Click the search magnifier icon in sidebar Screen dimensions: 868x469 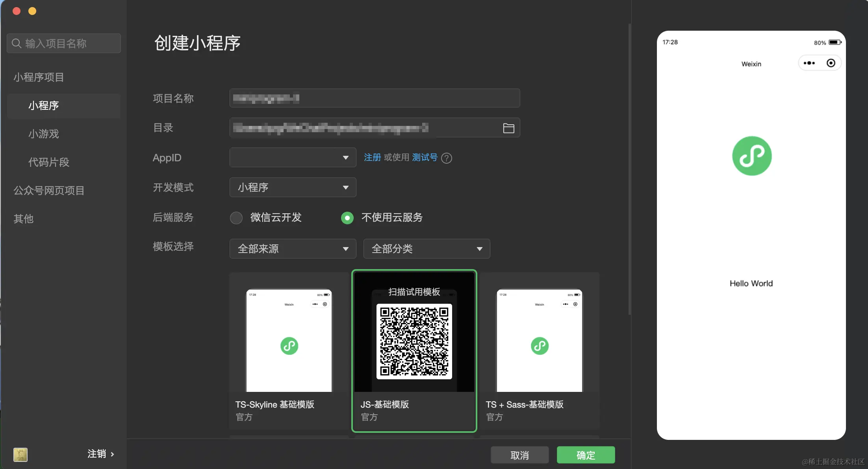pyautogui.click(x=17, y=43)
